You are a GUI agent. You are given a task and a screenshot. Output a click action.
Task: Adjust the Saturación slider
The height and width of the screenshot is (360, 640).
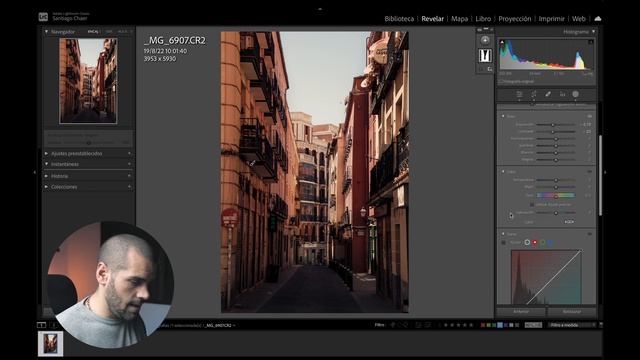point(555,213)
